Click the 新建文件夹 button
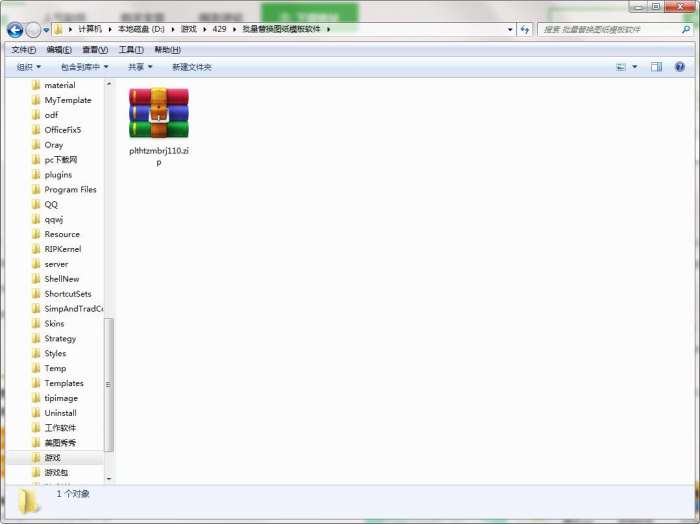 (x=192, y=67)
